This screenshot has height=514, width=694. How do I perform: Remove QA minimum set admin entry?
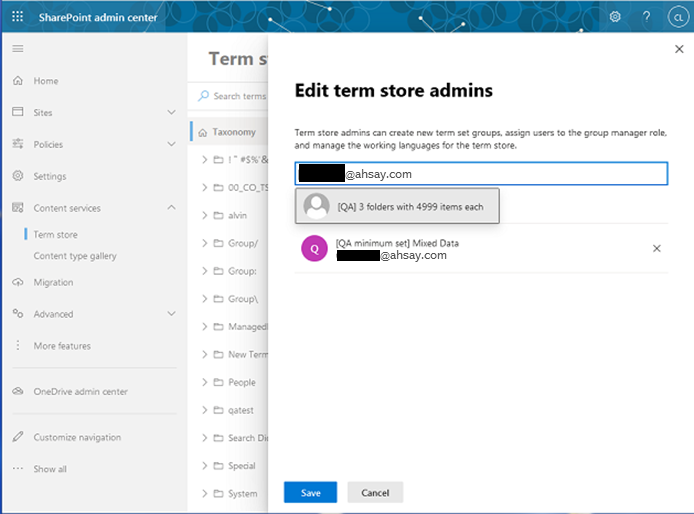tap(657, 248)
